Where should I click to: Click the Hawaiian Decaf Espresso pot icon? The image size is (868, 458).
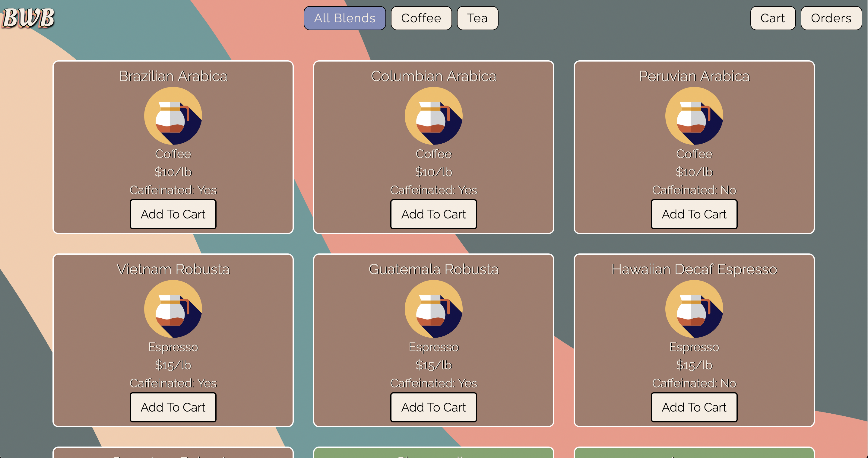pyautogui.click(x=694, y=309)
